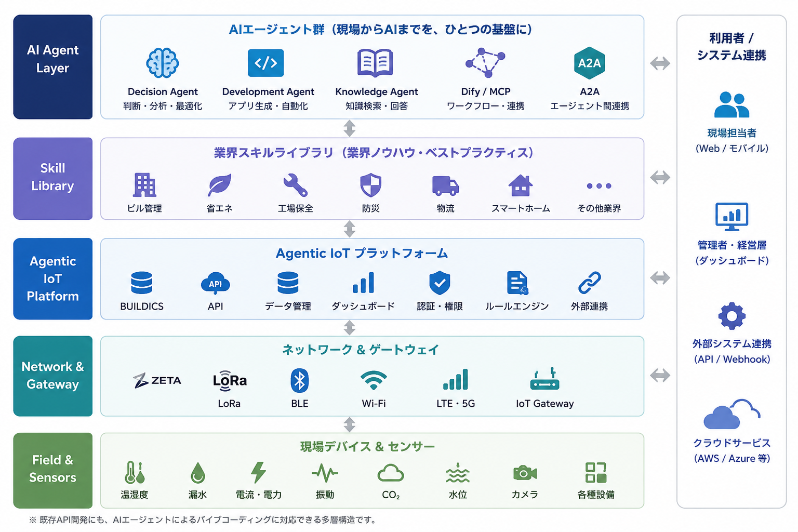The image size is (798, 532).
Task: Click the (API / Webhook) text
Action: [732, 360]
